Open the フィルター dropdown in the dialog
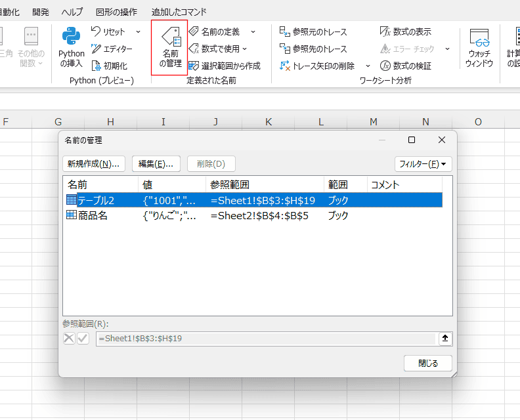520x420 pixels. pos(423,164)
